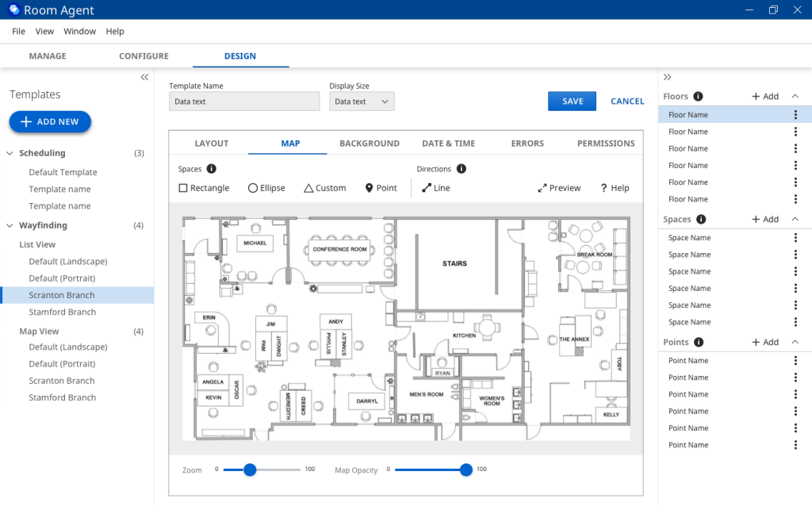Viewport: 812px width, 506px height.
Task: Click the Template Name input field
Action: coord(244,102)
